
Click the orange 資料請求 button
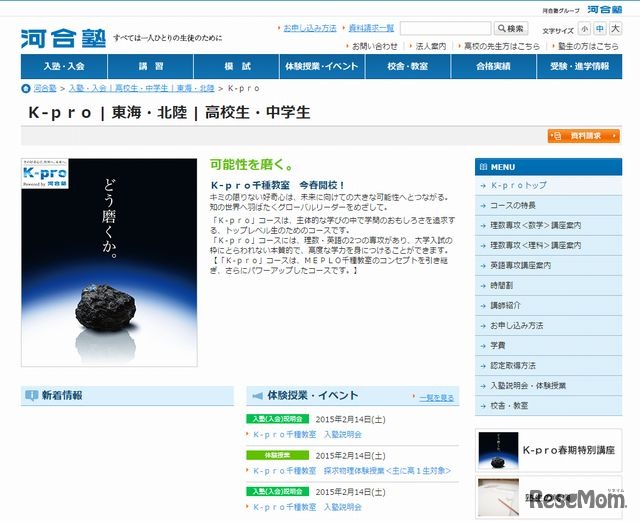584,136
